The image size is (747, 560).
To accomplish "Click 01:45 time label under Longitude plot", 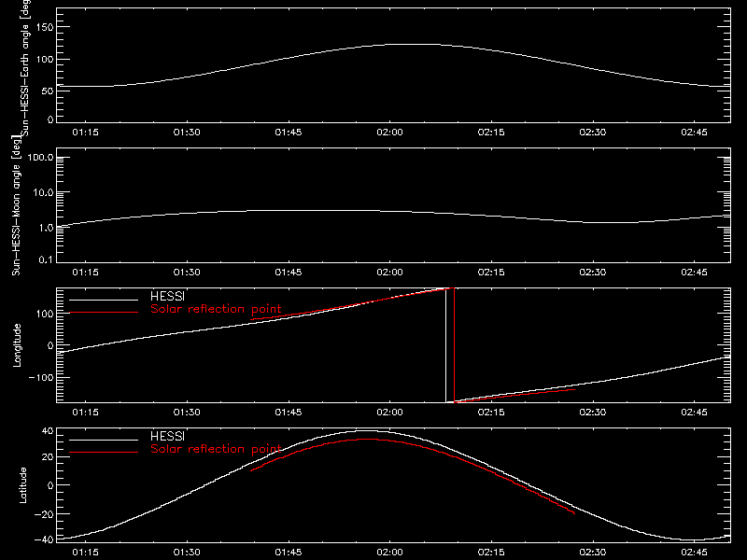I will [289, 413].
